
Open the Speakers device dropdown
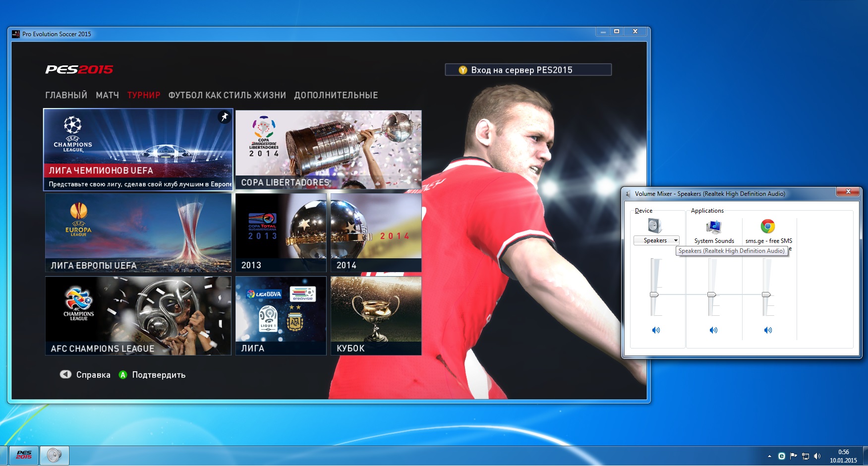(x=656, y=240)
